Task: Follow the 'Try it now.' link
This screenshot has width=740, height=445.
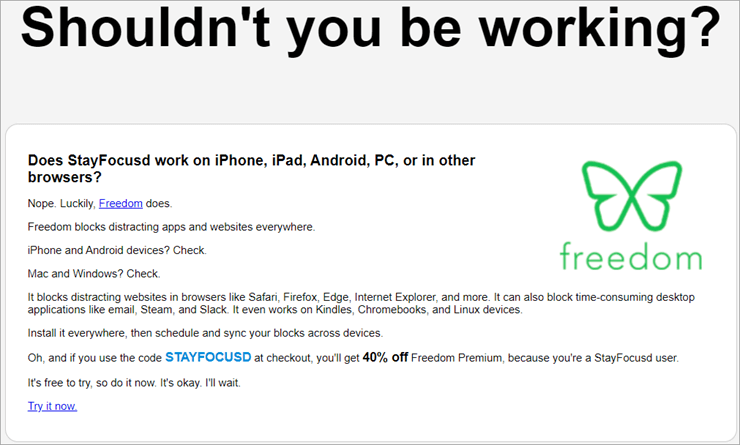Action: [52, 406]
